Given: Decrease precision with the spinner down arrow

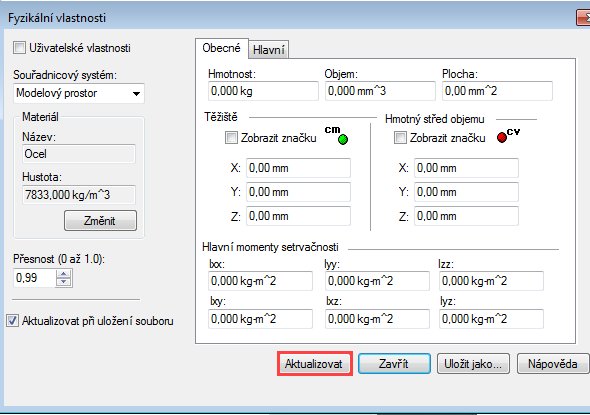Looking at the screenshot, I should [x=64, y=282].
